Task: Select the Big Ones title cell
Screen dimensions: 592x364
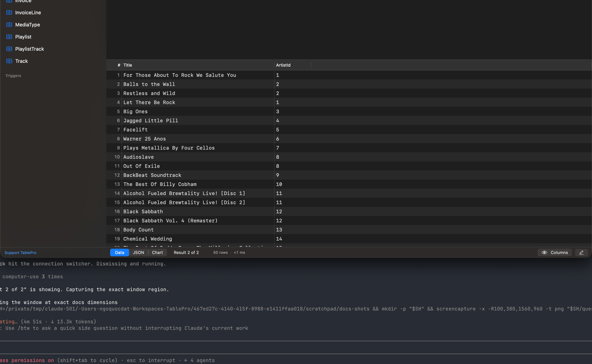Action: 198,111
